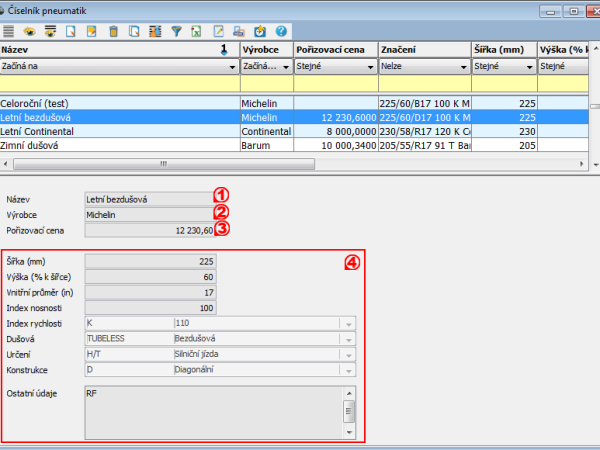Open the funnel filter icon
Image resolution: width=600 pixels, height=450 pixels.
click(x=175, y=32)
